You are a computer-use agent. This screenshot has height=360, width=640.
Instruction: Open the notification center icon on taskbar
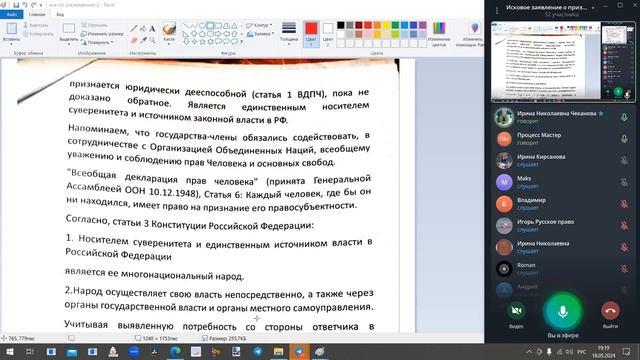[626, 352]
